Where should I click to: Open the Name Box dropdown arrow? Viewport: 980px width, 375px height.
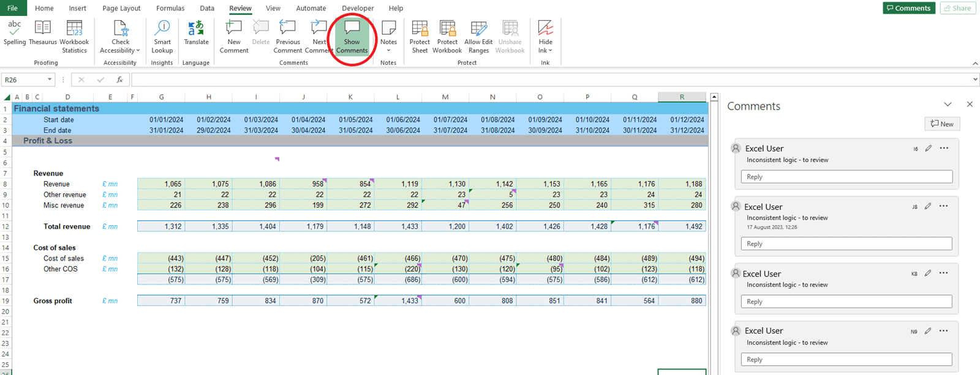(50, 80)
